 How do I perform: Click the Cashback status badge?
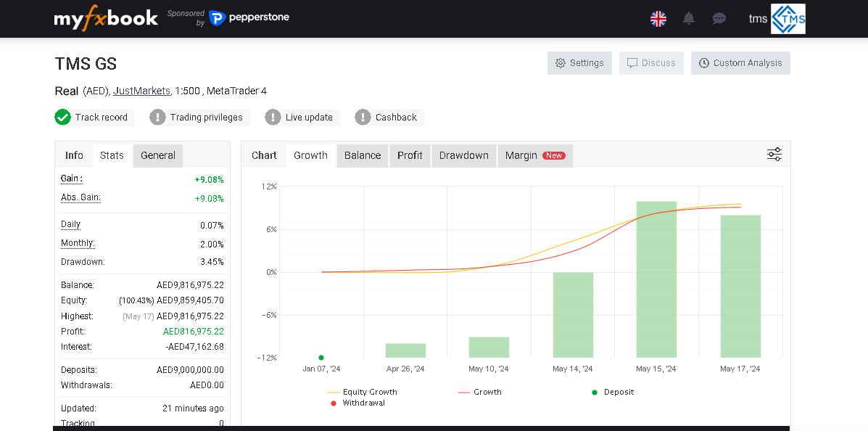click(x=388, y=118)
